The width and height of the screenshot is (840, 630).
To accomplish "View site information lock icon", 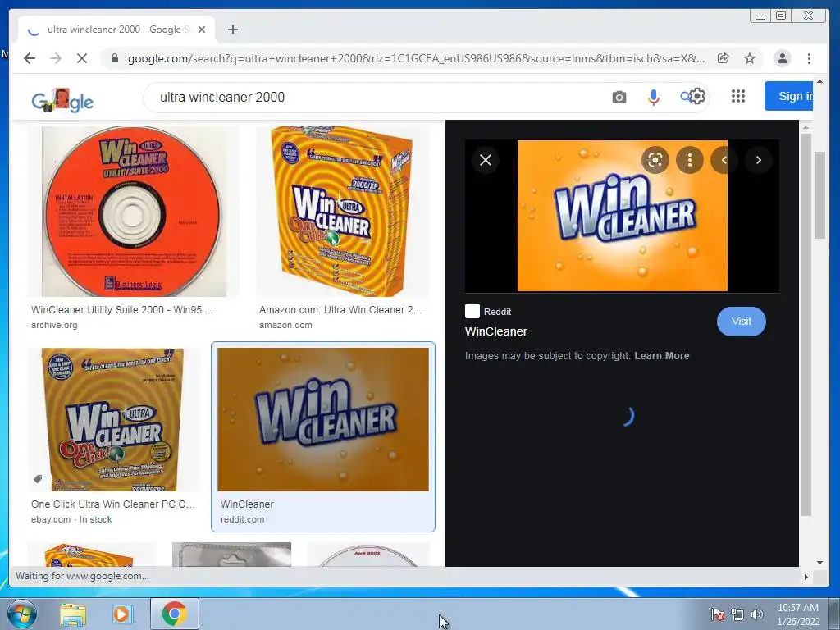I will (114, 58).
